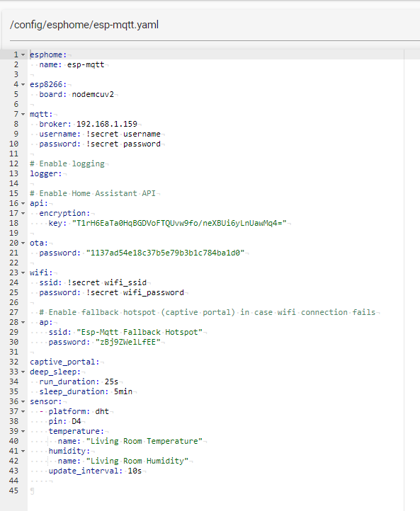The height and width of the screenshot is (511, 420).
Task: Place cursor at update_interval 10s value
Action: [x=135, y=471]
